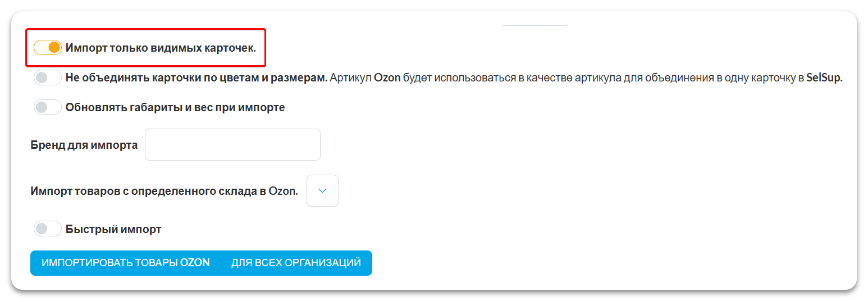Click the bold "Ozon" after "Артикул"

[x=387, y=78]
